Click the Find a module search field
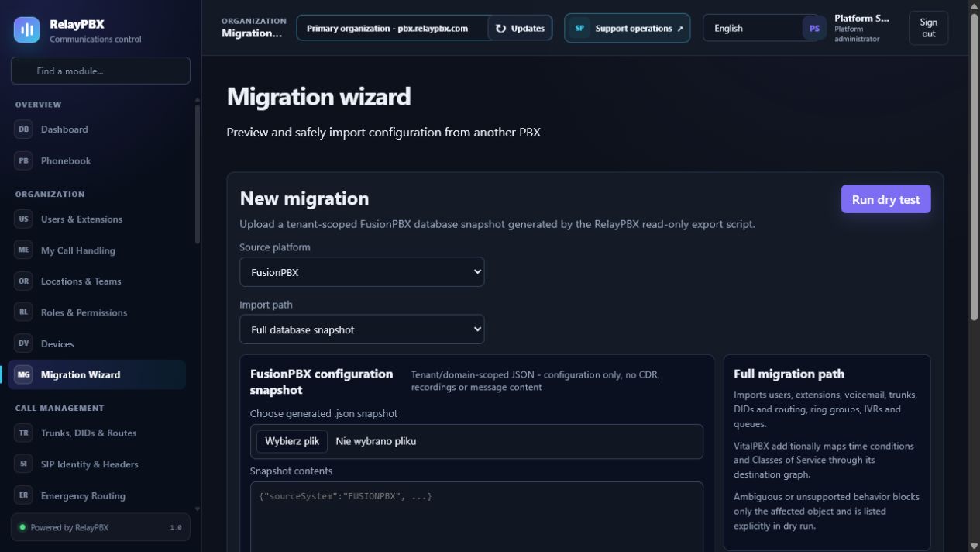This screenshot has width=980, height=552. [101, 71]
